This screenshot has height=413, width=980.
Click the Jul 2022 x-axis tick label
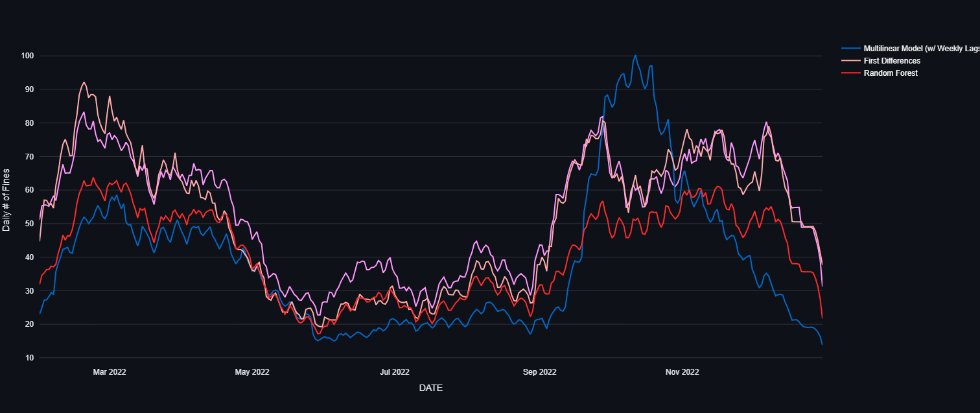tap(395, 372)
